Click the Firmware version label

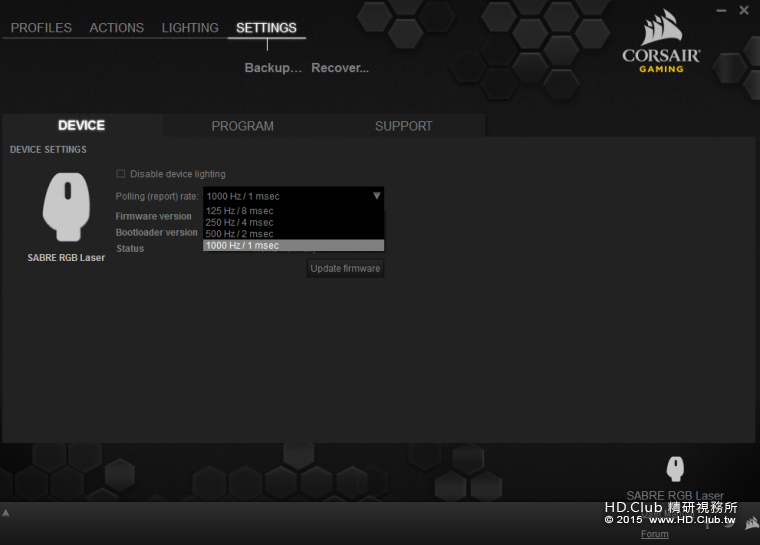(x=153, y=216)
